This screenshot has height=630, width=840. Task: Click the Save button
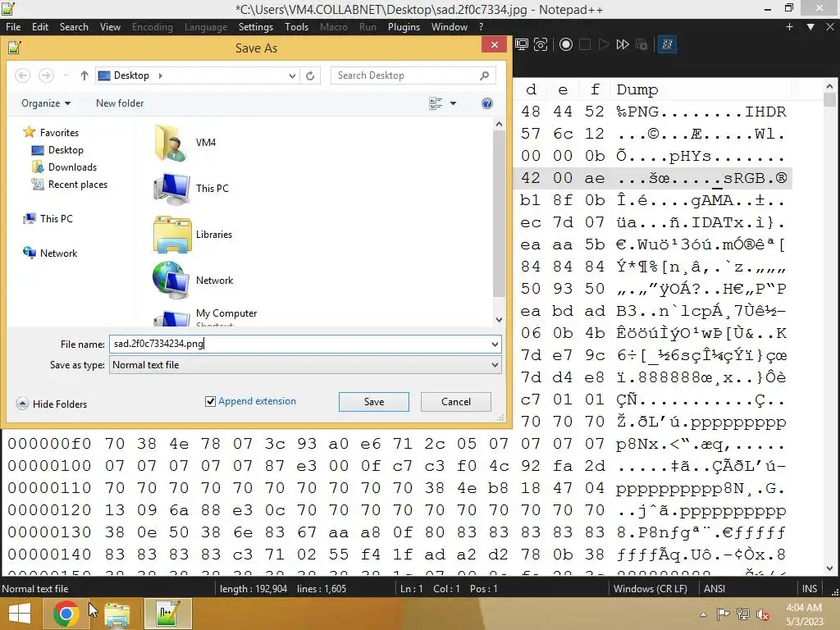coord(374,402)
